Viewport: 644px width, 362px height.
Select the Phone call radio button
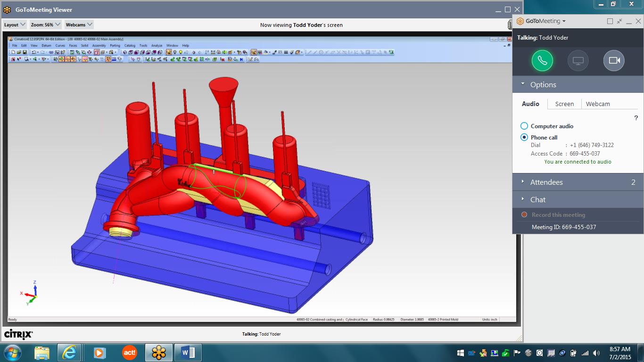[x=524, y=137]
